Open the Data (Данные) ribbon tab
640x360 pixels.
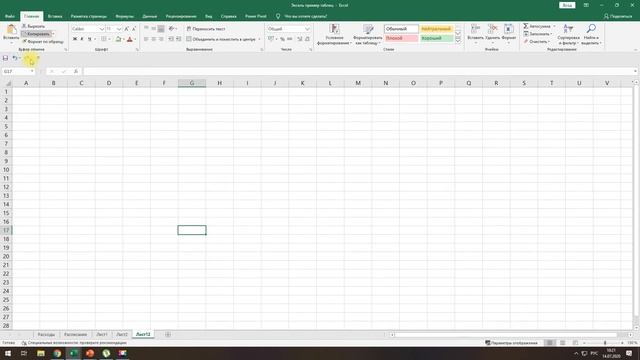tap(150, 16)
